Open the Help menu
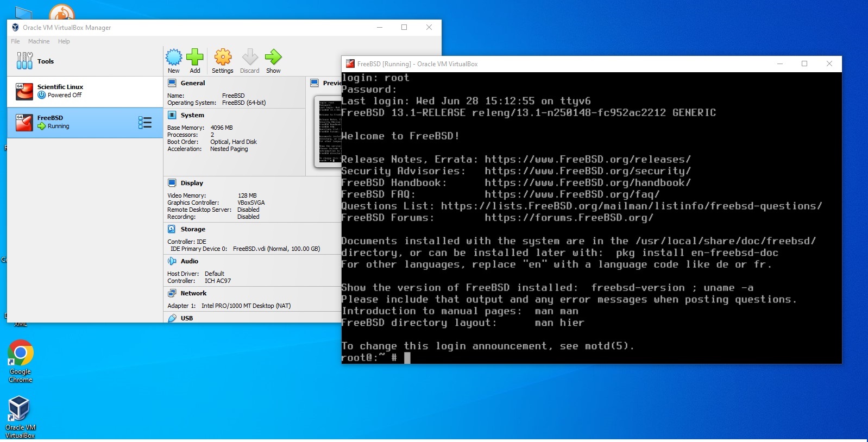868x442 pixels. click(64, 41)
